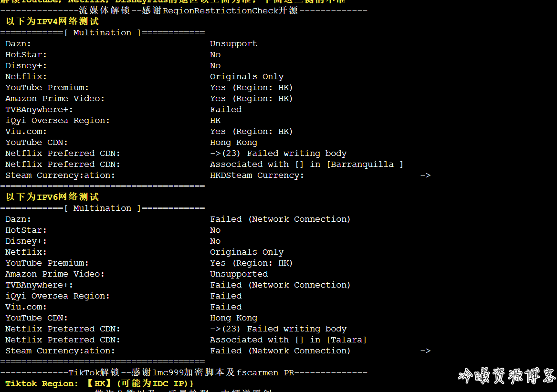Select 'Failed (Network Connection)' for IPV6 Steam Currency

click(280, 351)
